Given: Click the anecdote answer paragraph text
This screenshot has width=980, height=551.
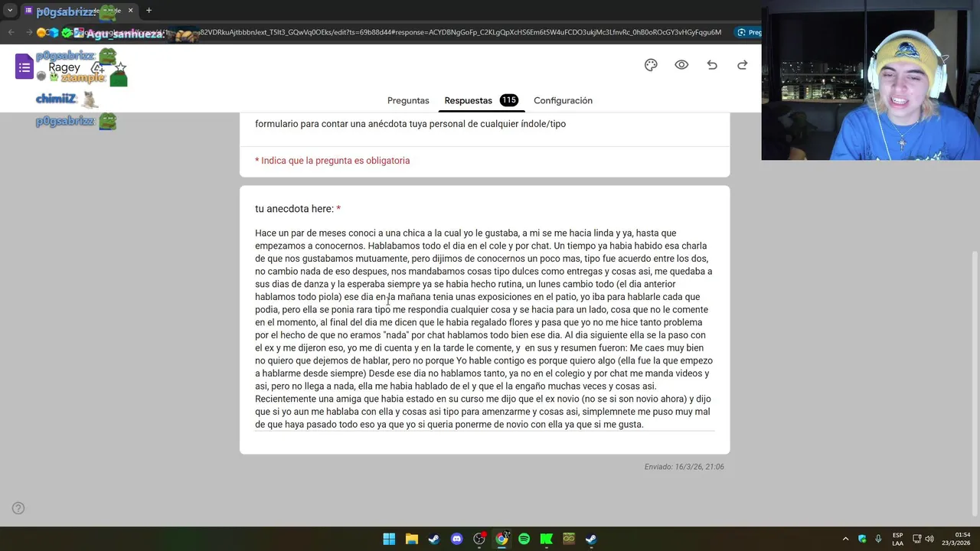Looking at the screenshot, I should 484,328.
